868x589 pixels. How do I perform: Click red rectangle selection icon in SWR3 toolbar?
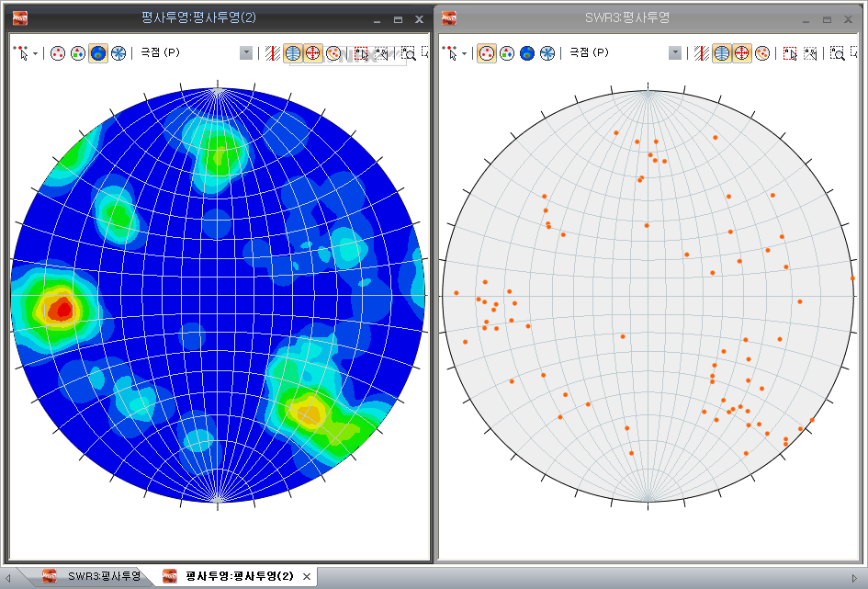pyautogui.click(x=789, y=53)
